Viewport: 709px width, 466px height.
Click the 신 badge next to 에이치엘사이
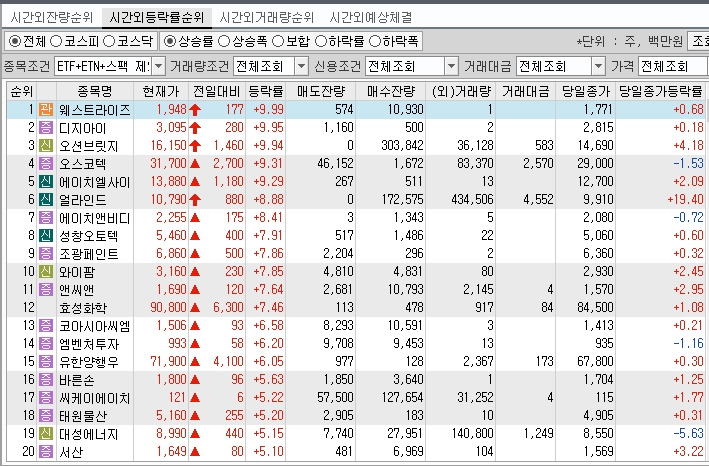tap(46, 182)
